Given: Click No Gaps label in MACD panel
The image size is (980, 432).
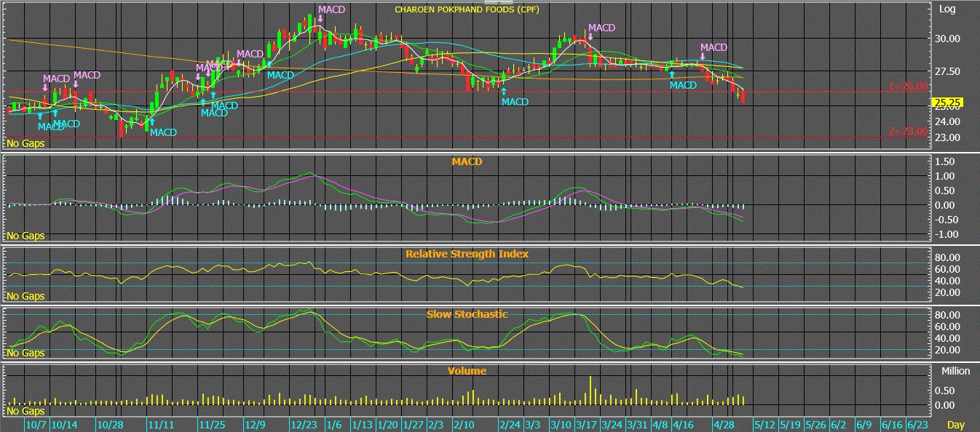Looking at the screenshot, I should [x=25, y=236].
